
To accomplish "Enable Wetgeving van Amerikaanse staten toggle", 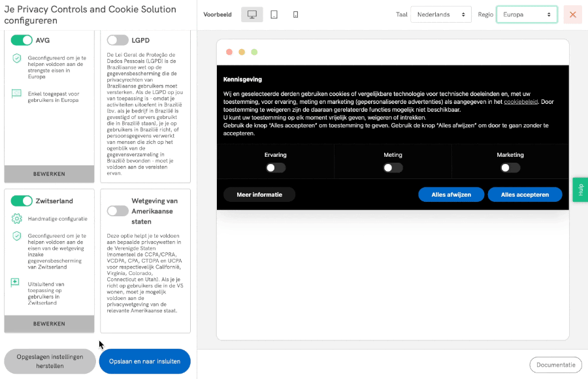I will tap(118, 210).
